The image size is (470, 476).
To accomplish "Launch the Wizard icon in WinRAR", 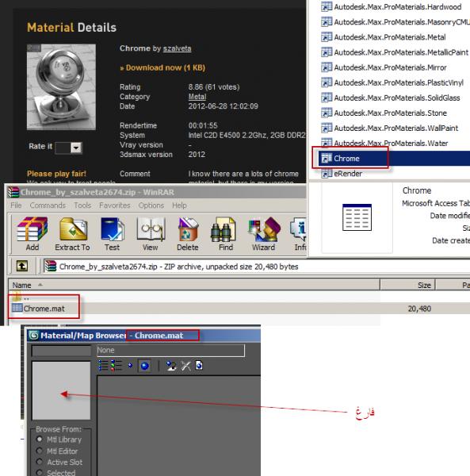I will point(263,234).
